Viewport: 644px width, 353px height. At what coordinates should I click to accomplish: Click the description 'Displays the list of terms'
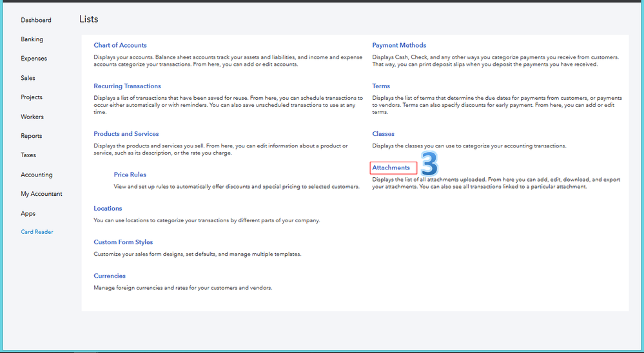pos(497,105)
